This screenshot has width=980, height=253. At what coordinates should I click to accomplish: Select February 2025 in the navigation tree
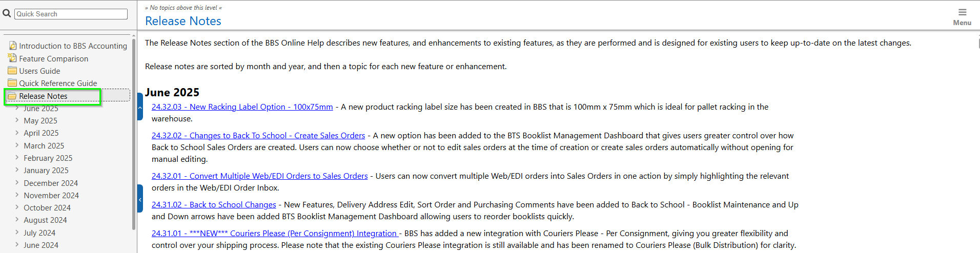click(48, 158)
